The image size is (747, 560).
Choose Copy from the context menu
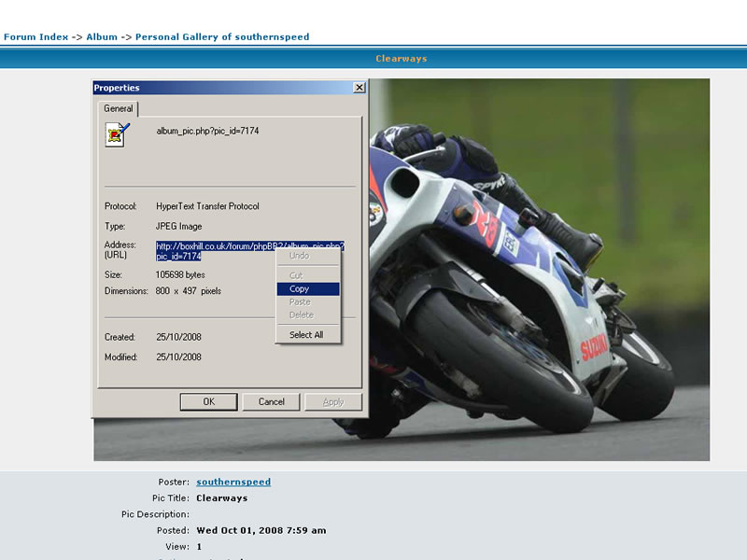coord(300,289)
